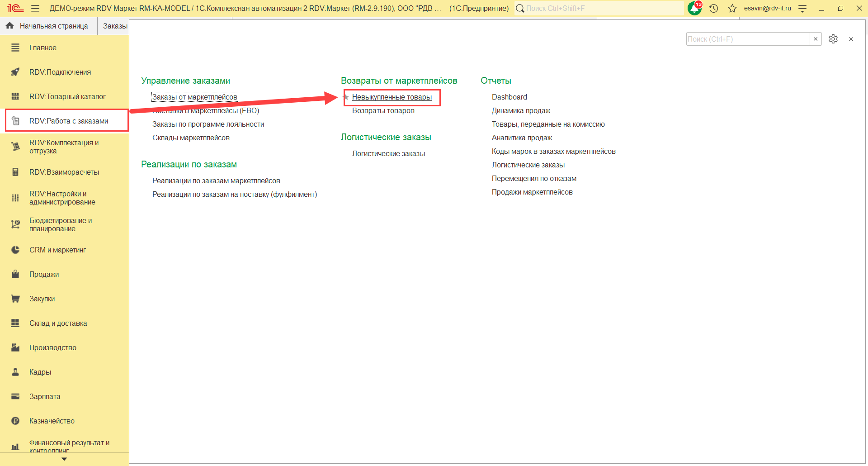Open the hamburger main menu icon

tap(35, 9)
